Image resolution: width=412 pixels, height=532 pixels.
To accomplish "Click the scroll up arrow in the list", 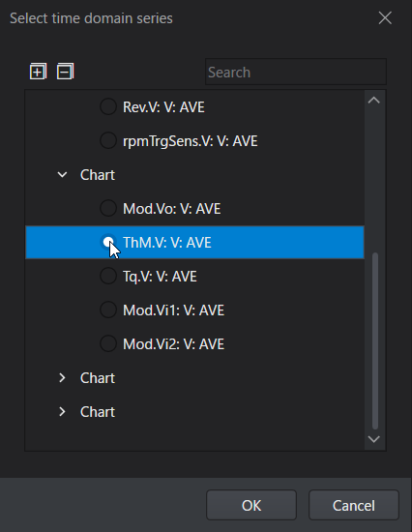I will click(x=374, y=100).
